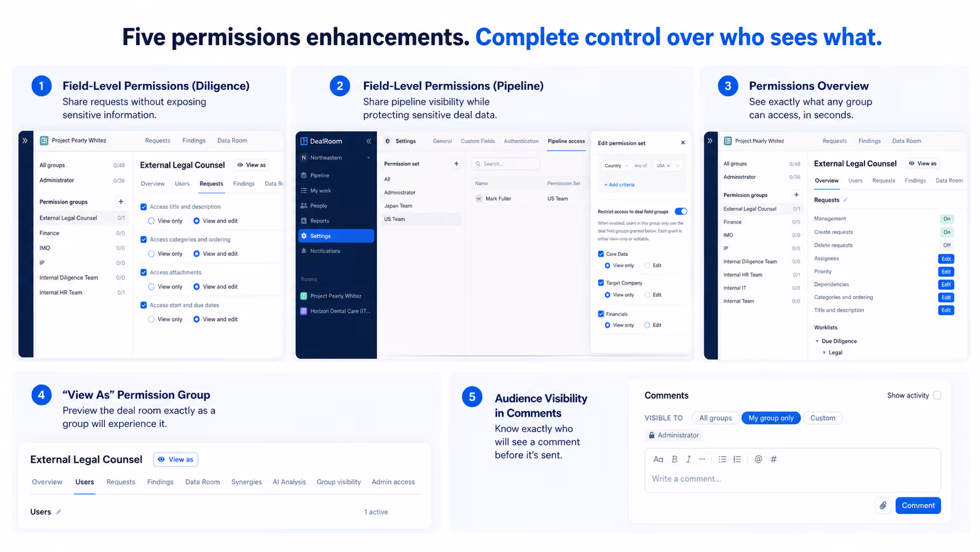This screenshot has width=980, height=552.
Task: Click the Write a comment field
Action: (x=792, y=479)
